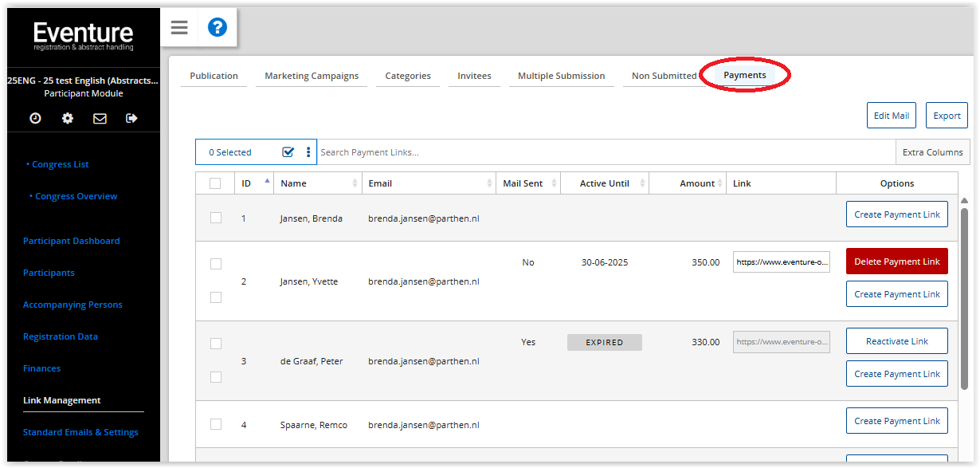Open the hamburger menu icon

click(179, 28)
